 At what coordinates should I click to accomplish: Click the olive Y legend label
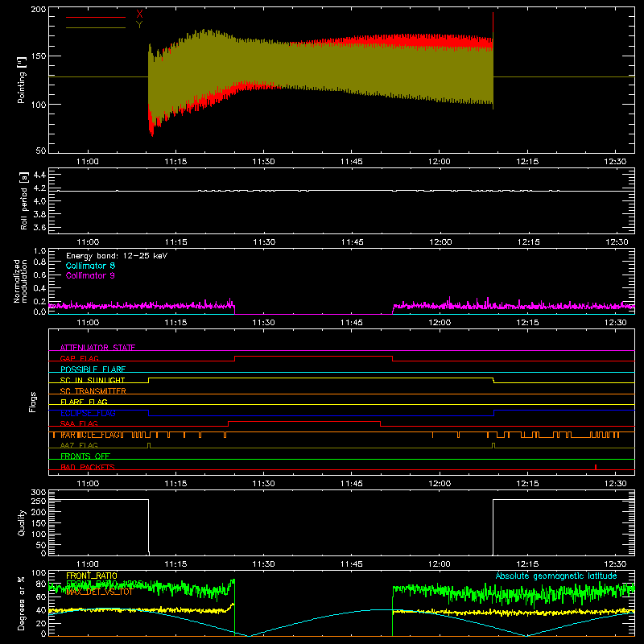139,25
